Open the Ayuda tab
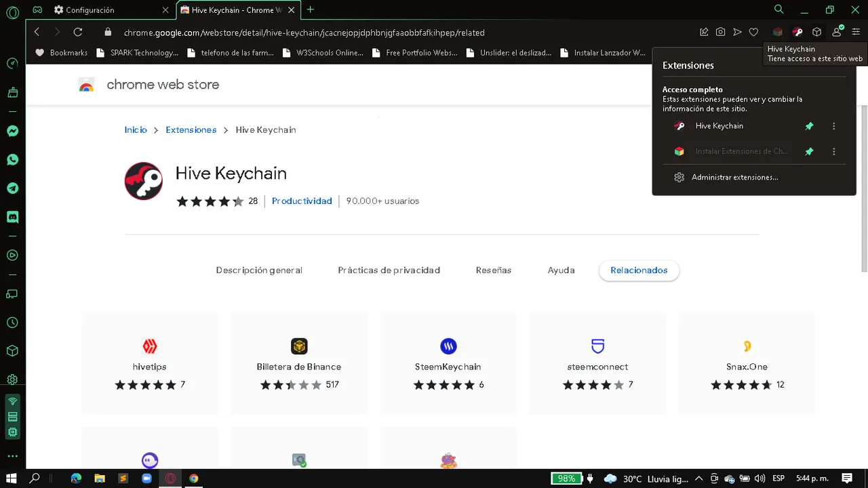This screenshot has width=868, height=488. (x=561, y=270)
